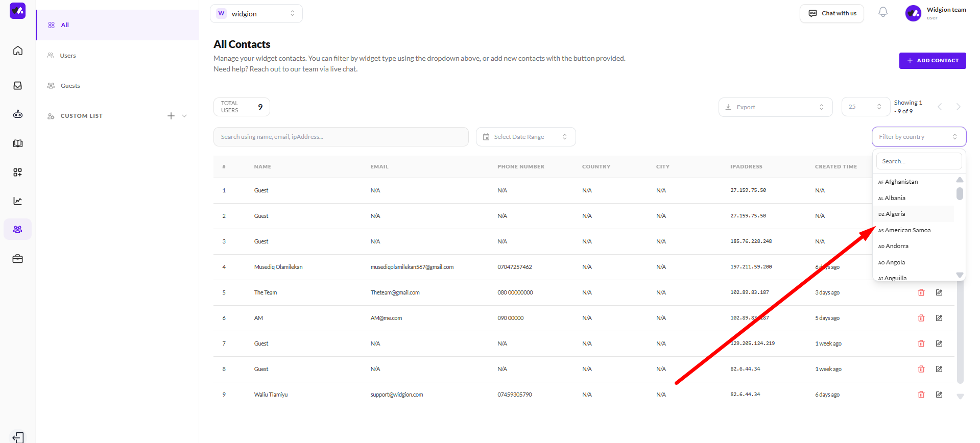The width and height of the screenshot is (980, 443).
Task: Click the logout icon at sidebar bottom
Action: [x=18, y=437]
